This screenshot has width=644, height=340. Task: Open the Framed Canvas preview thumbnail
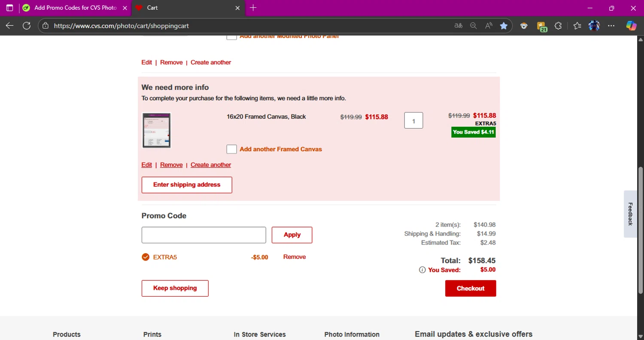pos(156,130)
